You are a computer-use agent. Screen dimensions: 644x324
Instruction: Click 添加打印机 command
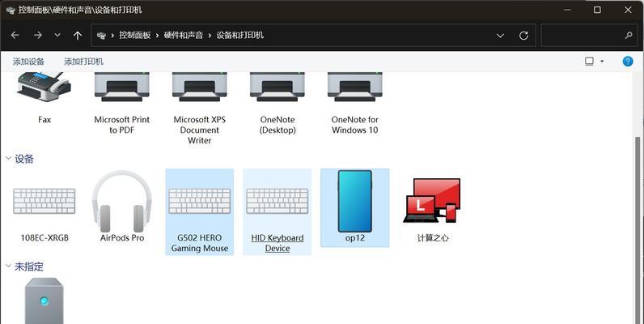click(x=84, y=62)
